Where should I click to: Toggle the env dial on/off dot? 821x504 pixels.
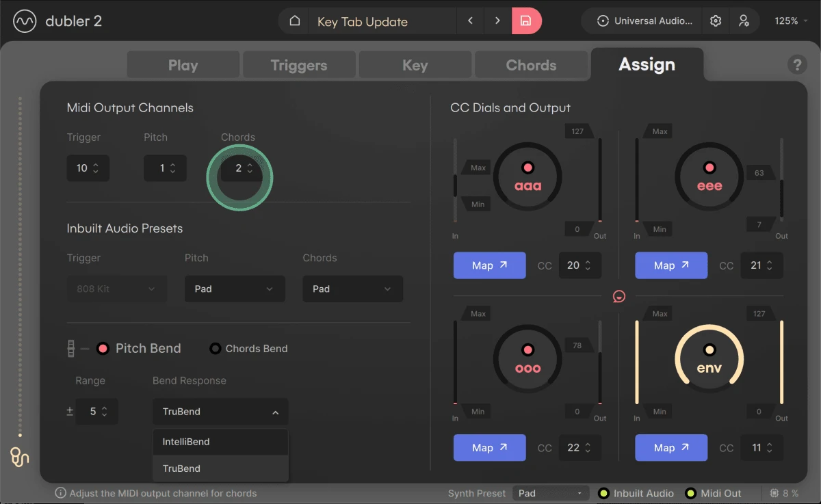coord(709,350)
